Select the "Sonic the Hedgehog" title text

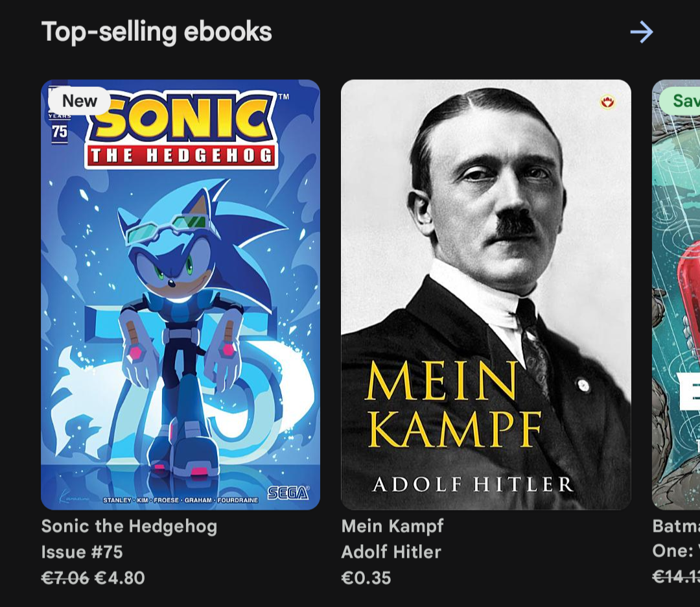click(x=129, y=526)
